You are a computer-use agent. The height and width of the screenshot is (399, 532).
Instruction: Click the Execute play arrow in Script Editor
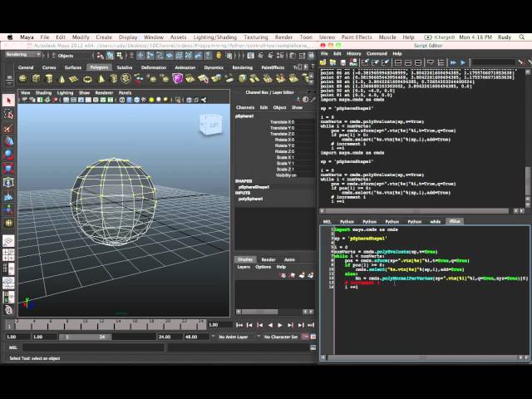[463, 62]
